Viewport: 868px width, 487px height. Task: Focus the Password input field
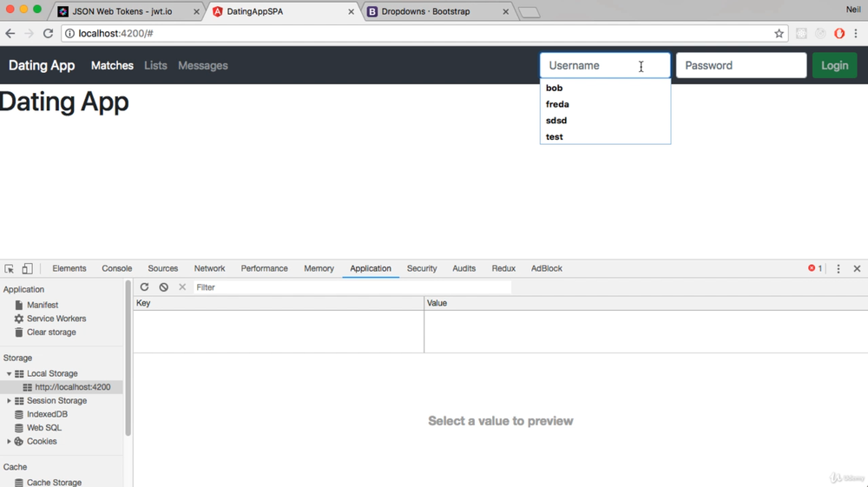[x=741, y=65]
